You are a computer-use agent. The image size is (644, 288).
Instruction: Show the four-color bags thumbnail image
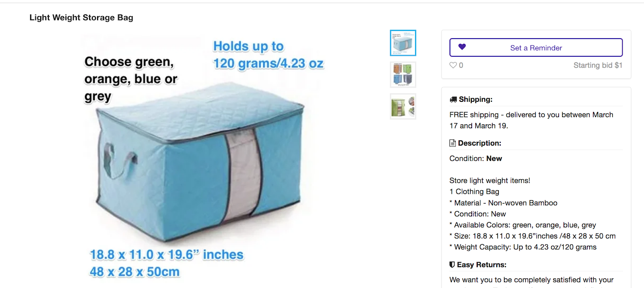(403, 75)
